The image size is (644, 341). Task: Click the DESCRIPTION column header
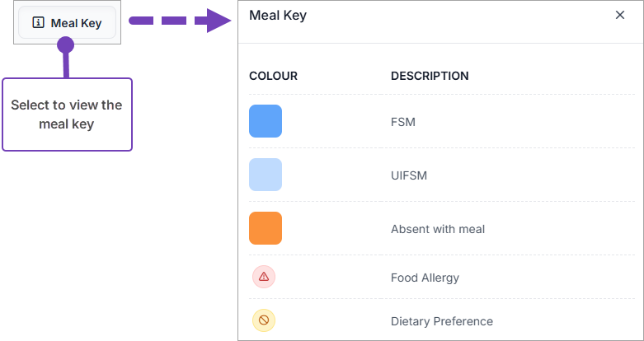pos(430,76)
